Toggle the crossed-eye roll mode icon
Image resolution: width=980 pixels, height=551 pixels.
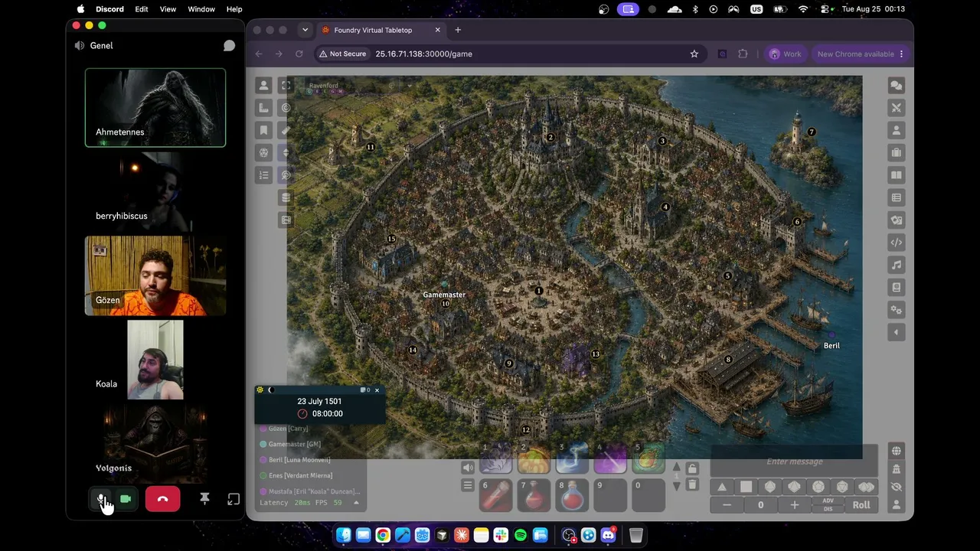[x=897, y=487]
